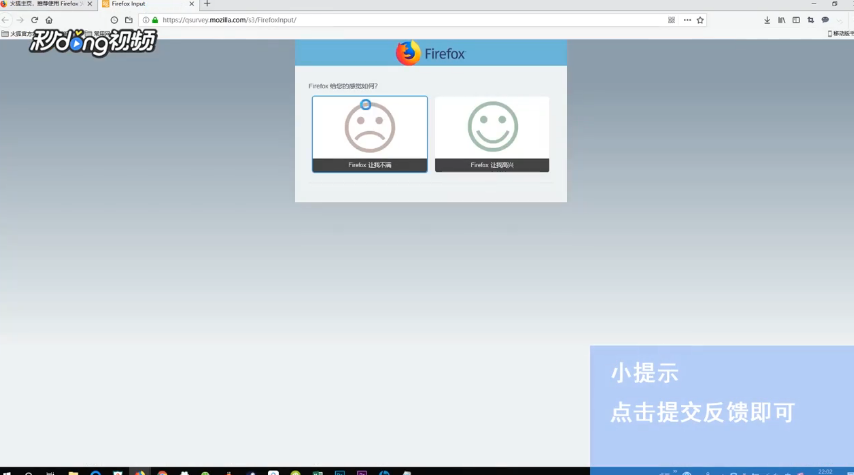This screenshot has height=475, width=854.
Task: Click the forward navigation arrow
Action: tap(20, 20)
